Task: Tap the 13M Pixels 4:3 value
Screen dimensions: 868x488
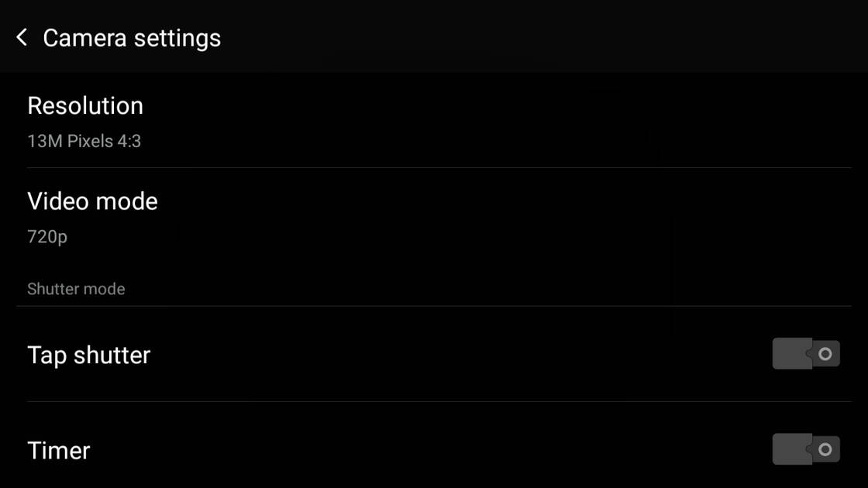Action: 84,141
